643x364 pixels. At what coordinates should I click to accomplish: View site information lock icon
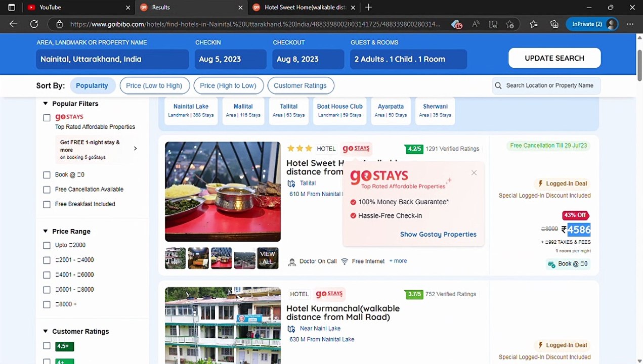tap(59, 24)
